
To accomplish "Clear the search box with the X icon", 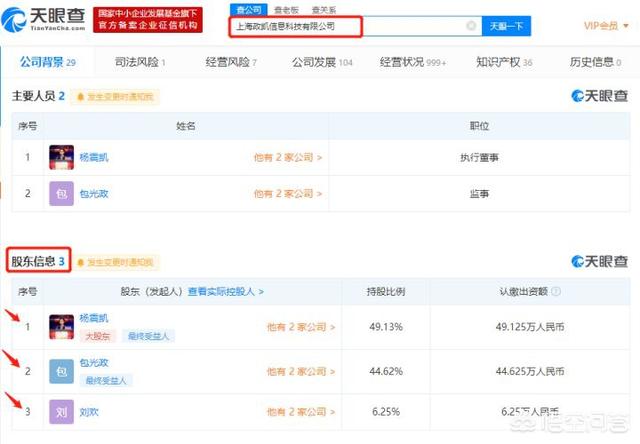I will coord(471,26).
